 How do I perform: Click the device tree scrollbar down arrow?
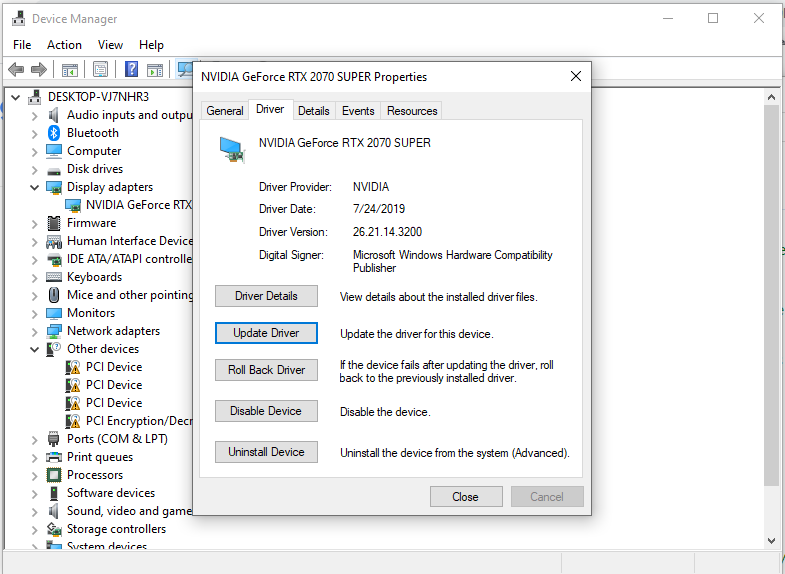coord(771,540)
